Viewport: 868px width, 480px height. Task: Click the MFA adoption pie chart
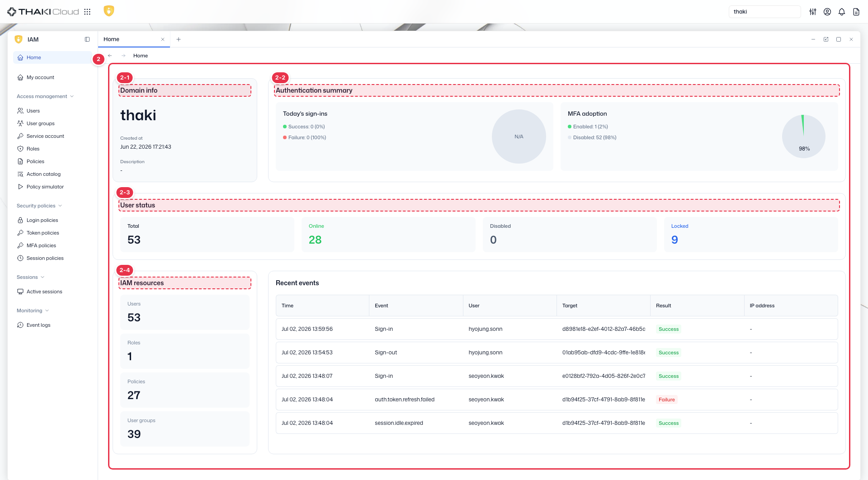(804, 136)
